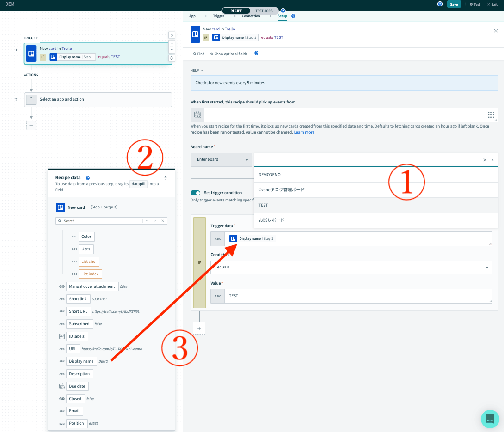Click the undo icon on the canvas
The width and height of the screenshot is (504, 432).
pos(172,35)
